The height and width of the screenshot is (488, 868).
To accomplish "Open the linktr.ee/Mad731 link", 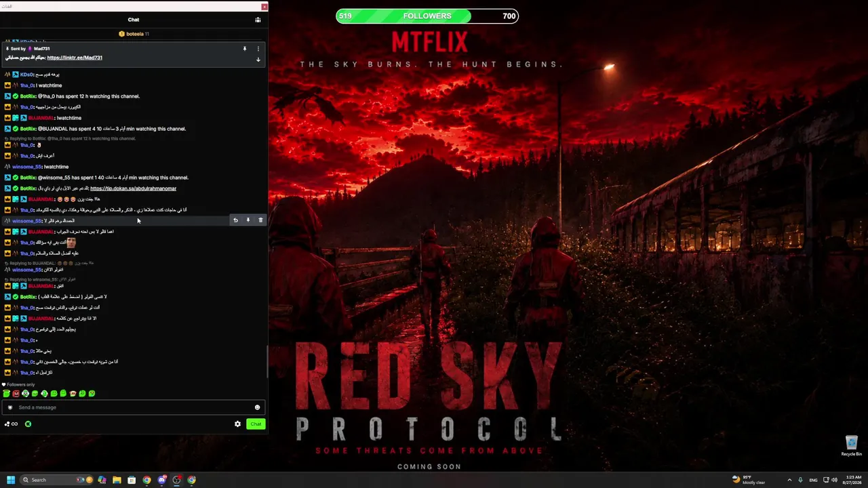I will point(75,58).
